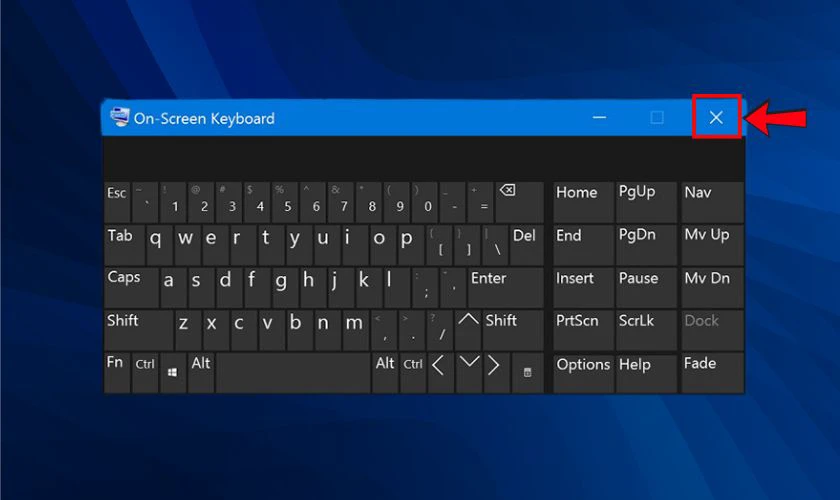Tap the PrtScn key
Viewport: 840px width, 500px height.
point(583,330)
